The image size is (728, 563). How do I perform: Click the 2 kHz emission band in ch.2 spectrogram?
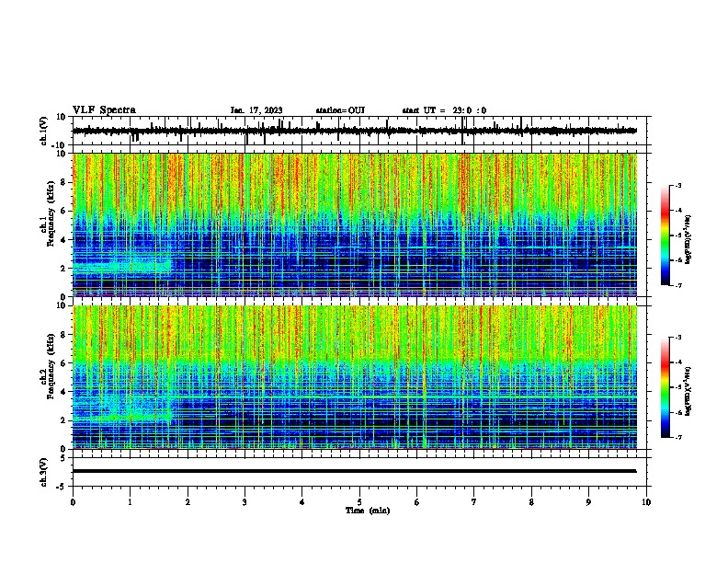[x=122, y=418]
